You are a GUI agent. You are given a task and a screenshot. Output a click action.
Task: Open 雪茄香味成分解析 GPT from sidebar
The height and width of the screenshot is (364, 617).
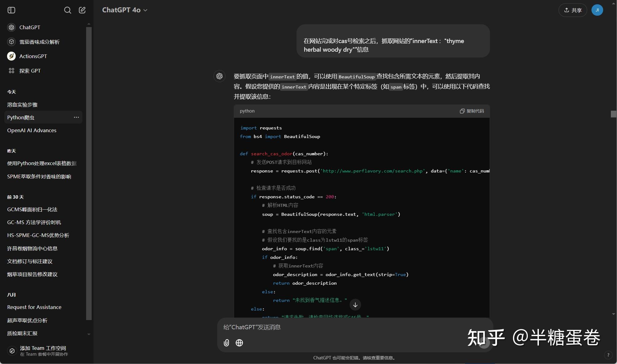coord(40,42)
